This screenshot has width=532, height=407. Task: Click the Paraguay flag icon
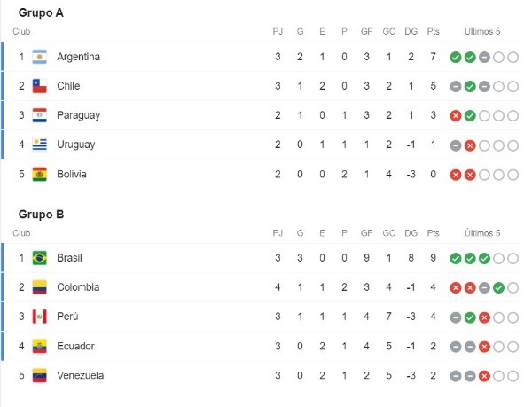pos(39,115)
